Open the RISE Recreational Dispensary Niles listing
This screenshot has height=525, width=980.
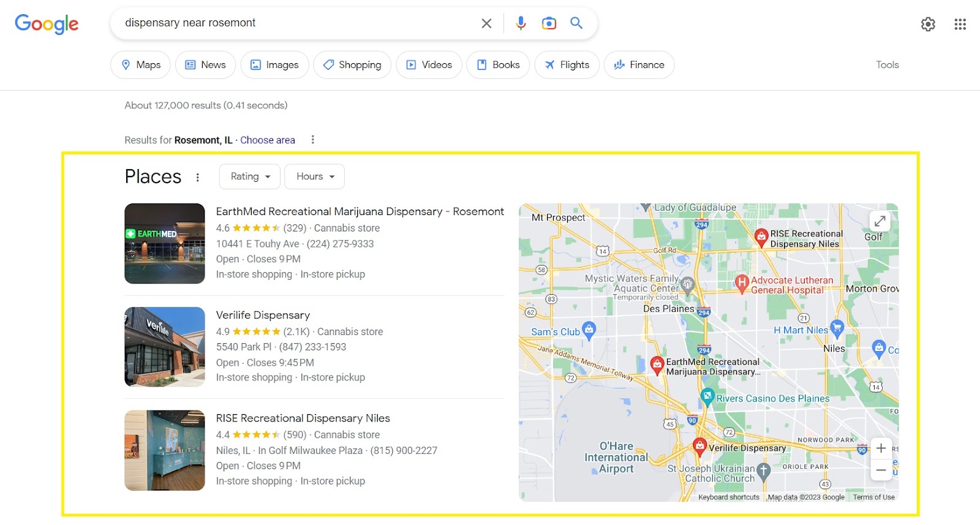pyautogui.click(x=303, y=418)
